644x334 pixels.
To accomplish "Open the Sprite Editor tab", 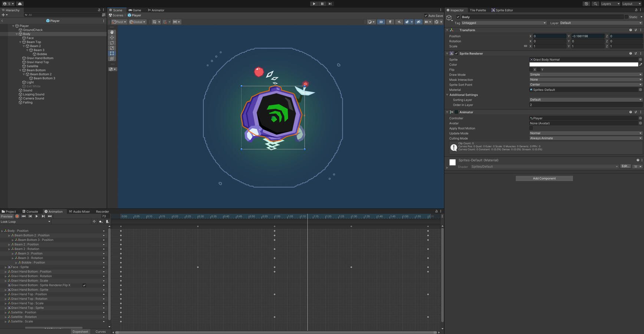I will pos(502,10).
